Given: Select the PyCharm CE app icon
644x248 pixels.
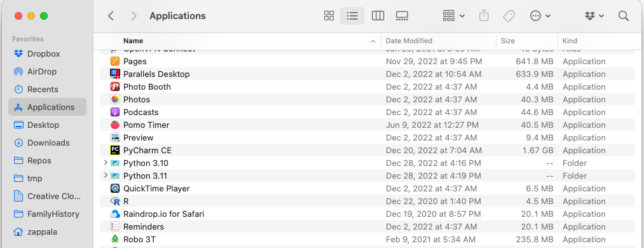Looking at the screenshot, I should pyautogui.click(x=115, y=150).
